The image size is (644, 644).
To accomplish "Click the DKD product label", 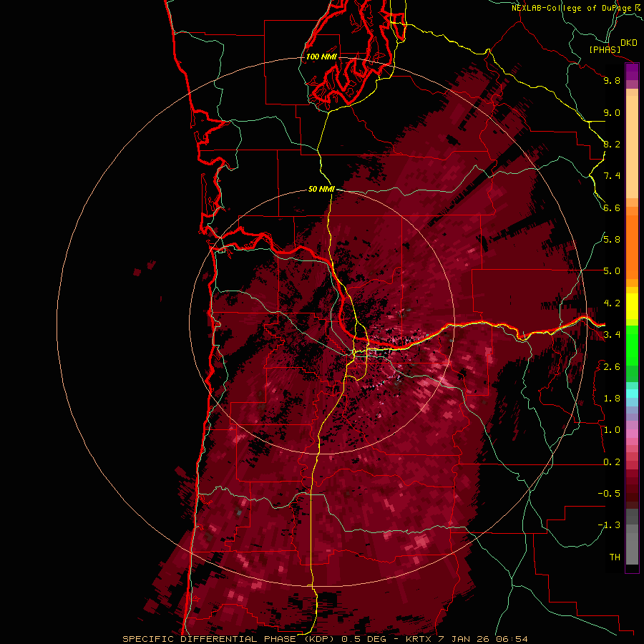I will (x=629, y=42).
